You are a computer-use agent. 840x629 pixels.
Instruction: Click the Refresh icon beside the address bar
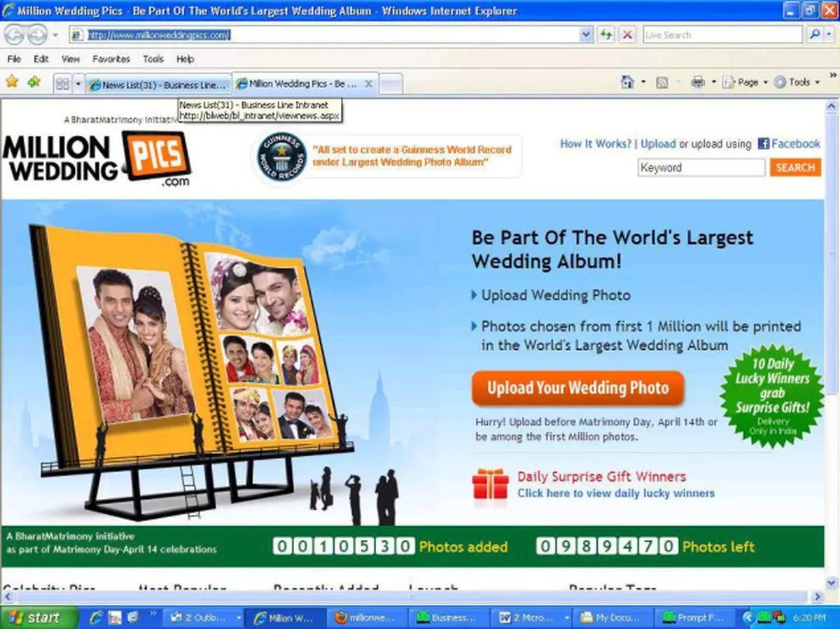(x=605, y=34)
